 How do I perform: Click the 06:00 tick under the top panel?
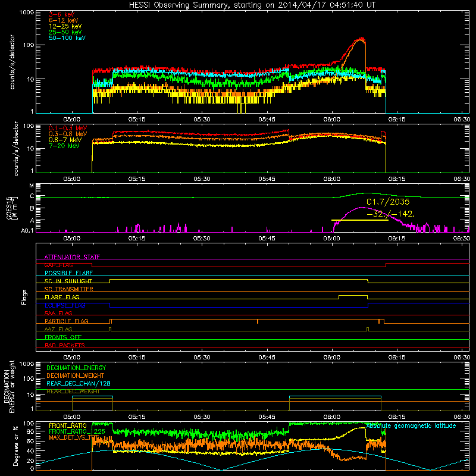tap(332, 120)
